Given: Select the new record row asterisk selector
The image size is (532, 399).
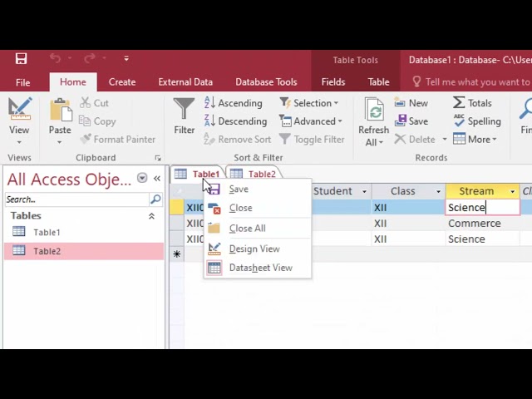Looking at the screenshot, I should point(177,254).
